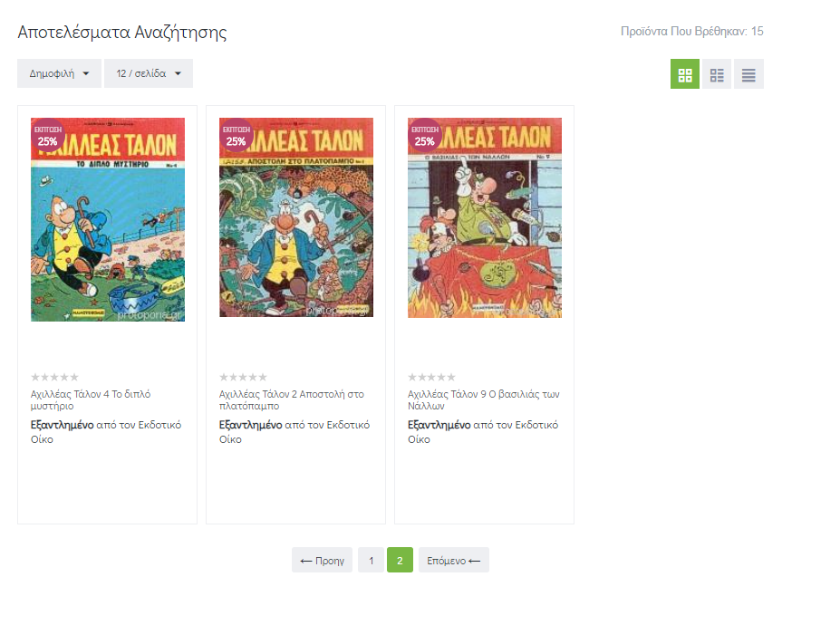The image size is (840, 625).
Task: Open Αχιλλέας Τάλον 9 cover image
Action: point(485,218)
